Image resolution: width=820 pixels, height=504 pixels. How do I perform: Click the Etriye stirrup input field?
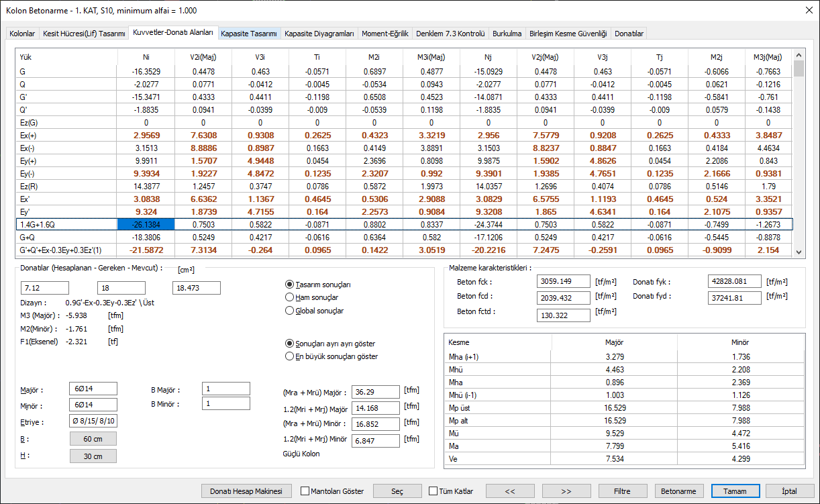(x=93, y=421)
